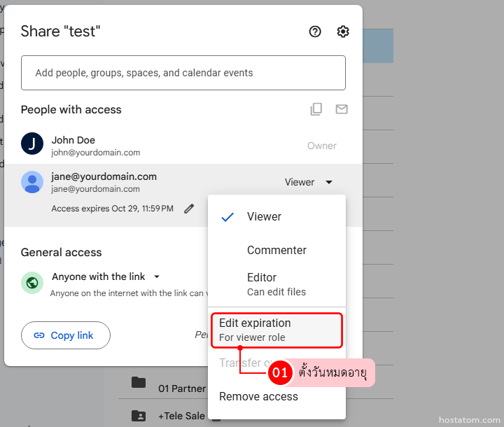Click the send email envelope icon
This screenshot has width=504, height=427.
[x=342, y=109]
